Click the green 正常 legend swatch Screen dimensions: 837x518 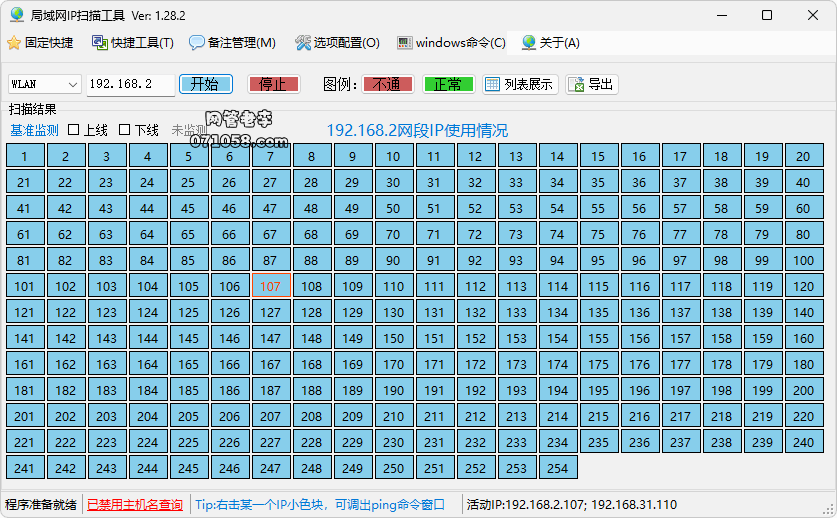pyautogui.click(x=448, y=84)
